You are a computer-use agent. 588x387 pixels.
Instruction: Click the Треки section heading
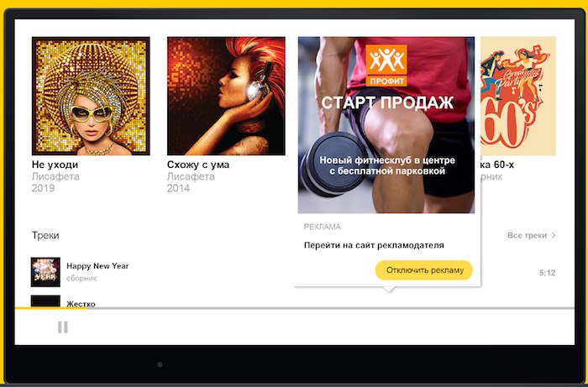click(45, 235)
